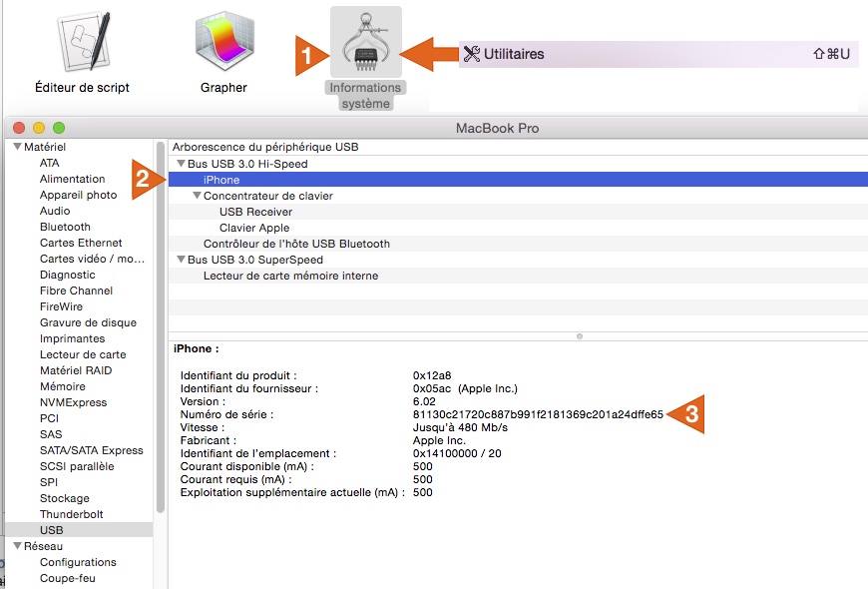This screenshot has height=589, width=868.
Task: Click the MacBook Pro window title
Action: pos(497,128)
